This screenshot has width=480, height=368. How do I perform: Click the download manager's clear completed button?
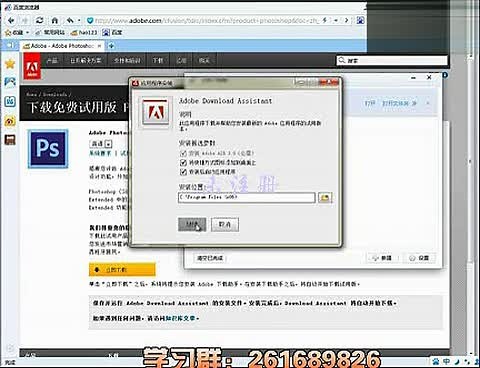[x=210, y=258]
